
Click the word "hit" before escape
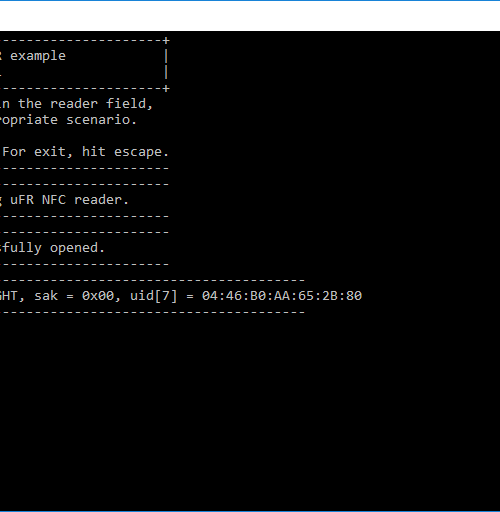[94, 152]
